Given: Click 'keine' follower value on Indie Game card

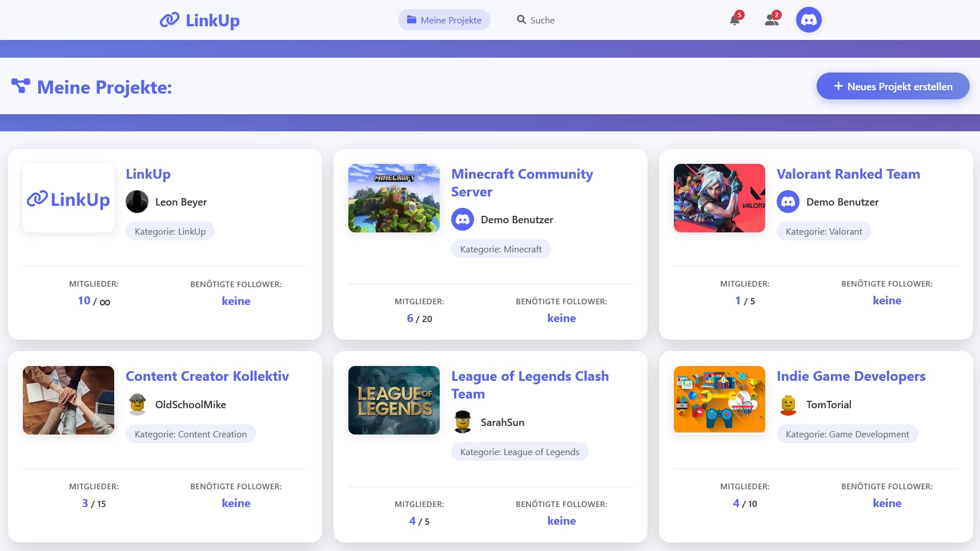Looking at the screenshot, I should pyautogui.click(x=887, y=503).
